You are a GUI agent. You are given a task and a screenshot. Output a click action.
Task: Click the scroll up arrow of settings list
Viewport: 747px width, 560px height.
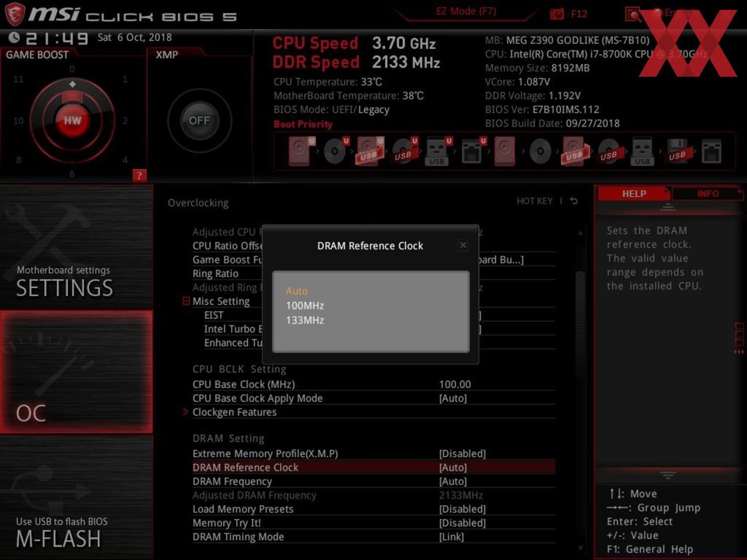[580, 233]
